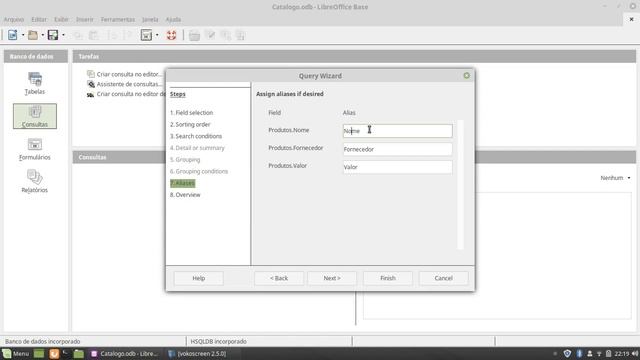Open the Ferramentas menu
The width and height of the screenshot is (640, 360).
[118, 20]
